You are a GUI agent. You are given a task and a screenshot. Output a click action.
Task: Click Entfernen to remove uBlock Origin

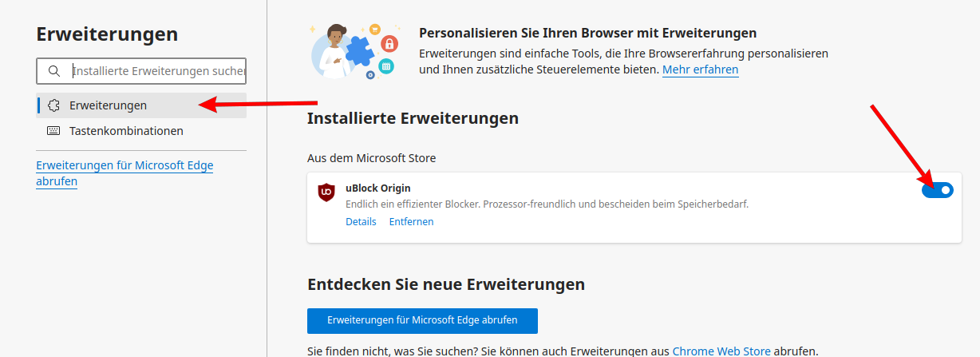tap(411, 222)
